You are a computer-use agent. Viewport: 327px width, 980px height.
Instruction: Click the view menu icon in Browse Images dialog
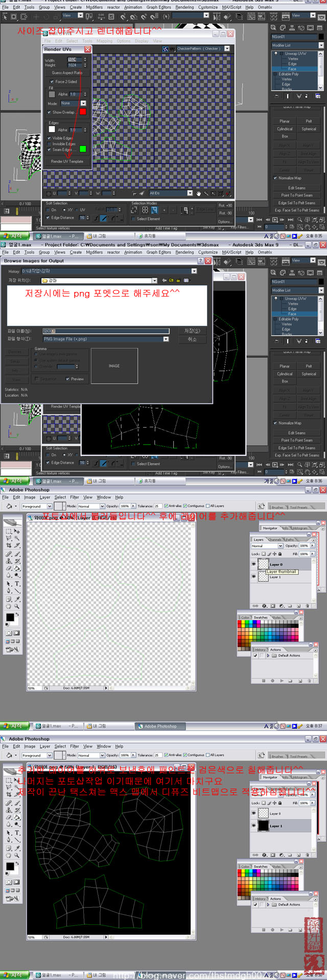[186, 280]
